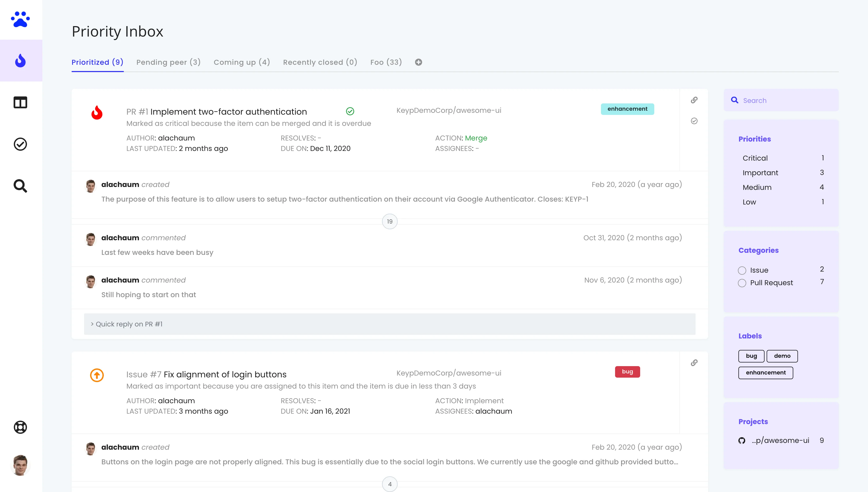Screen dimensions: 868x492
Task: Select the Pull Request category radio button
Action: coord(742,283)
